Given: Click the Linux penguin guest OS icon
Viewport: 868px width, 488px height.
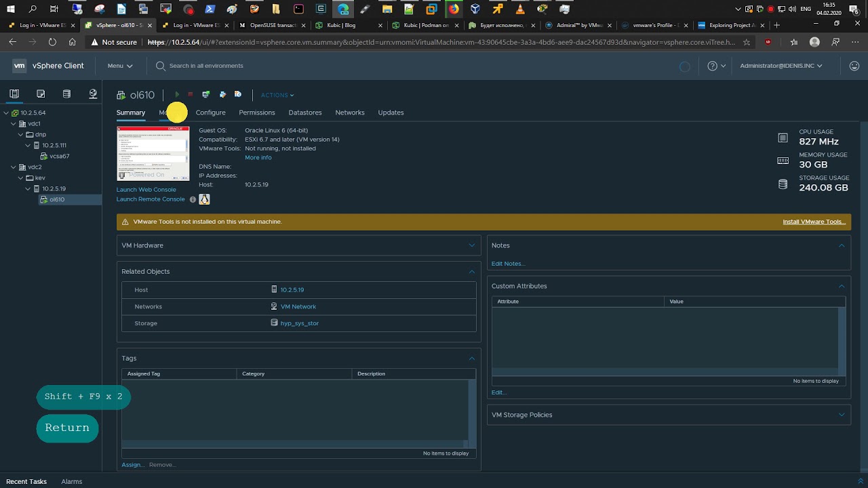Looking at the screenshot, I should pyautogui.click(x=204, y=199).
